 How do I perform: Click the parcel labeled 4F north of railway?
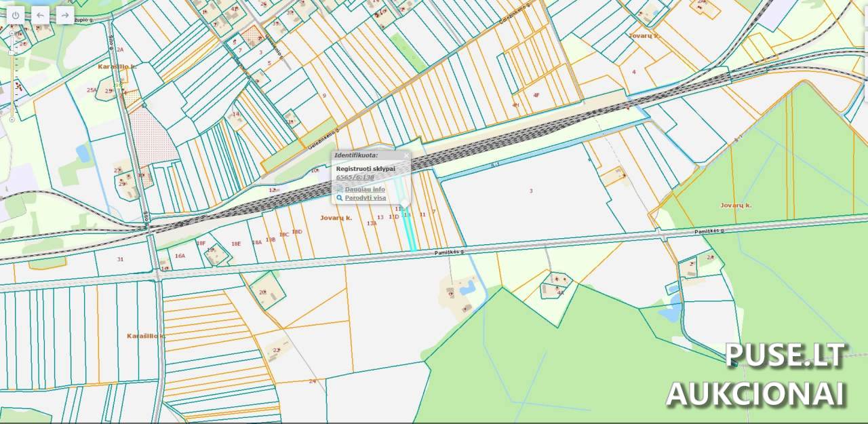[x=536, y=94]
